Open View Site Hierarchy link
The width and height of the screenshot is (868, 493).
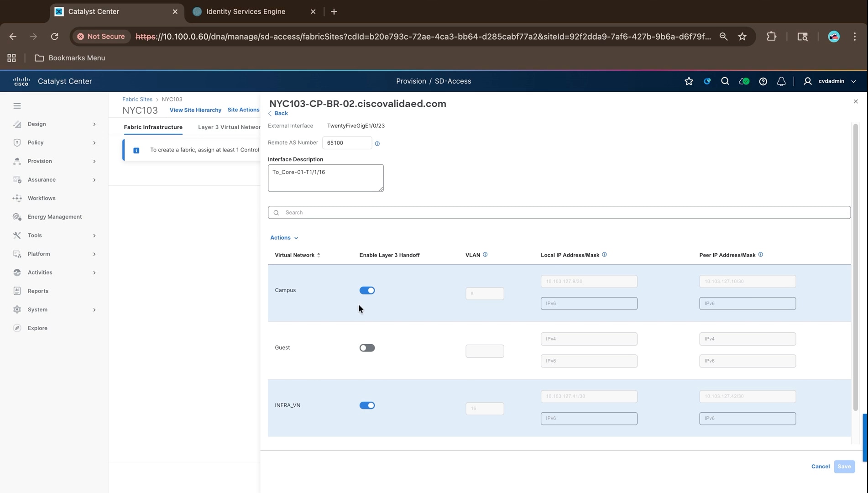coord(195,110)
